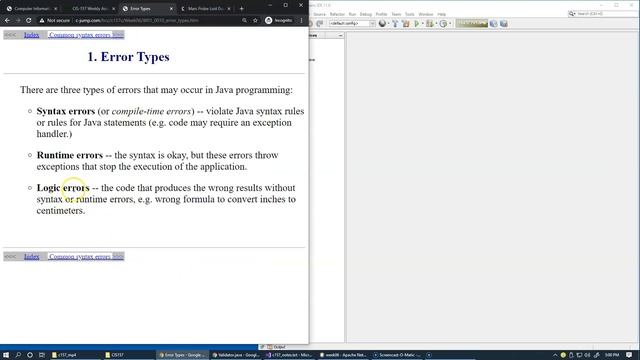This screenshot has width=640, height=360.
Task: Click the Incognito profile indicator
Action: pos(279,20)
